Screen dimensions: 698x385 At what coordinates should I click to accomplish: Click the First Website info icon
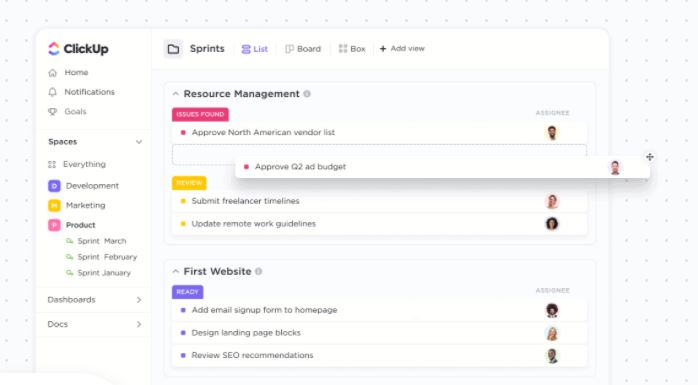pyautogui.click(x=259, y=272)
